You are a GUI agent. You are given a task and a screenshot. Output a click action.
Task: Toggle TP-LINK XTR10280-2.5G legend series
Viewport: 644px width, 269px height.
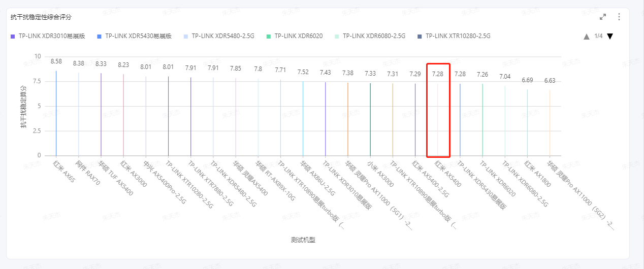click(x=454, y=36)
